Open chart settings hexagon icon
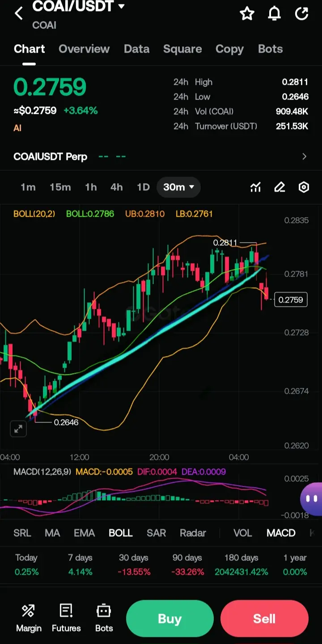This screenshot has height=644, width=322. [304, 187]
